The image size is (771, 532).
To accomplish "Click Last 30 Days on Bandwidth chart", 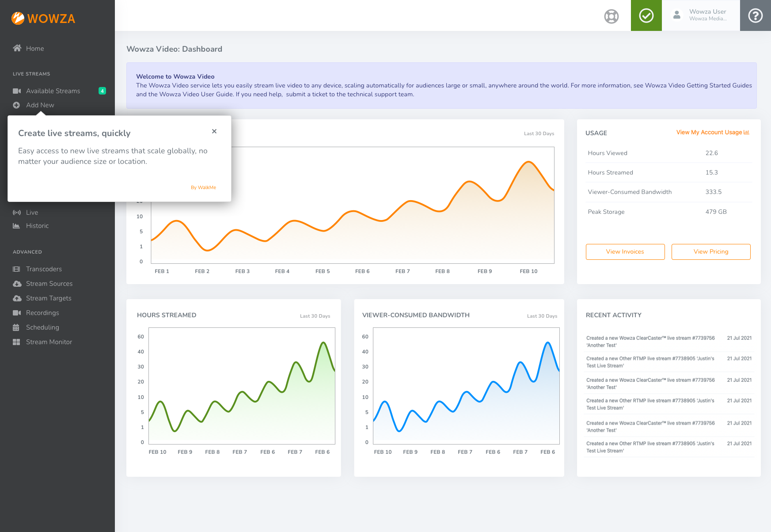I will [542, 316].
